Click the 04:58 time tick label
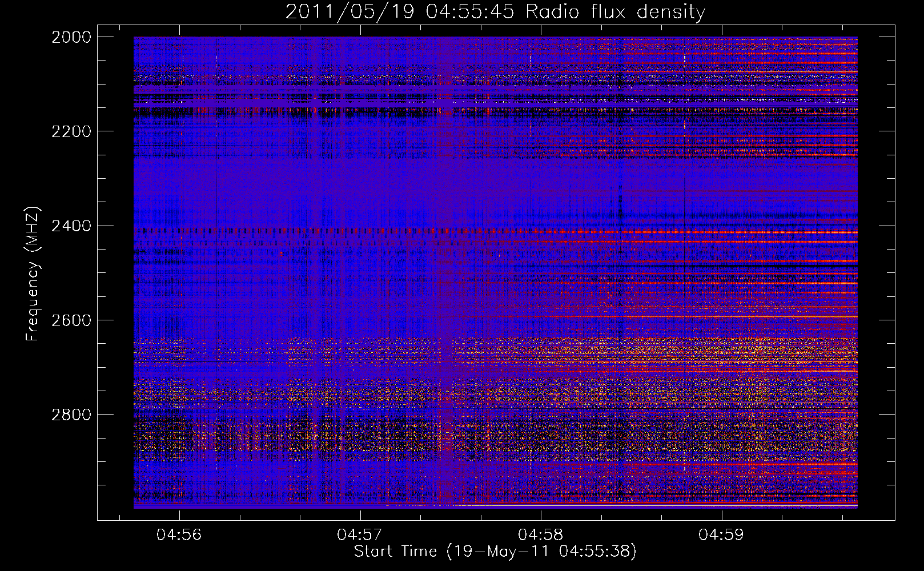924x571 pixels. pyautogui.click(x=540, y=535)
